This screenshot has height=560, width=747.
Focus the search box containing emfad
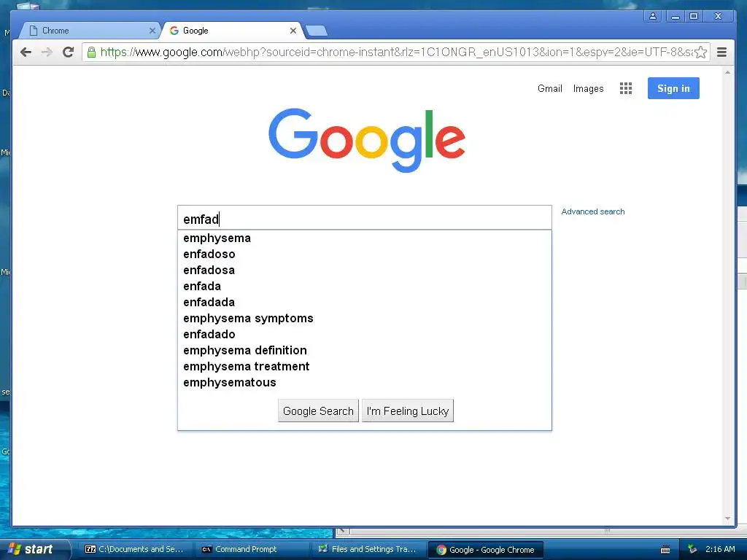(365, 218)
